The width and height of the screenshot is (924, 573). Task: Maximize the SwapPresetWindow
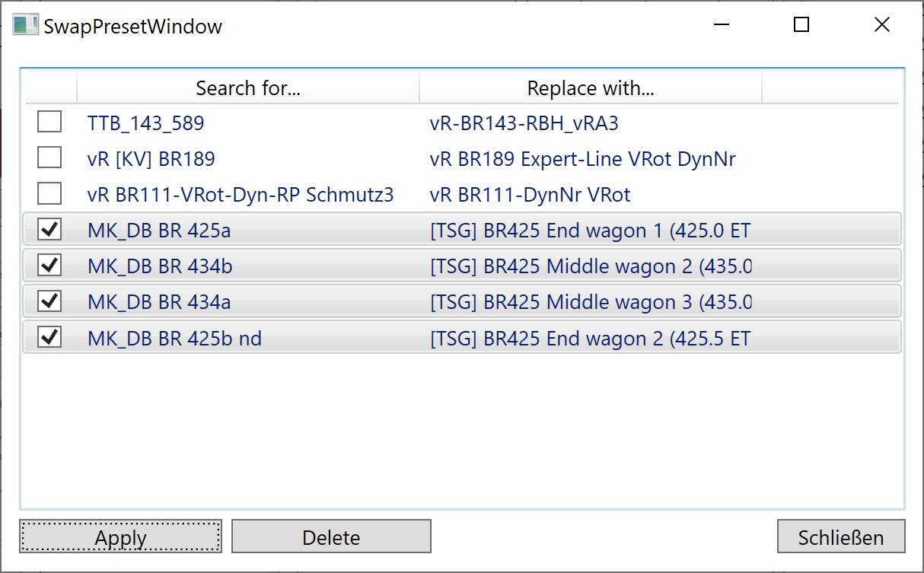click(801, 25)
